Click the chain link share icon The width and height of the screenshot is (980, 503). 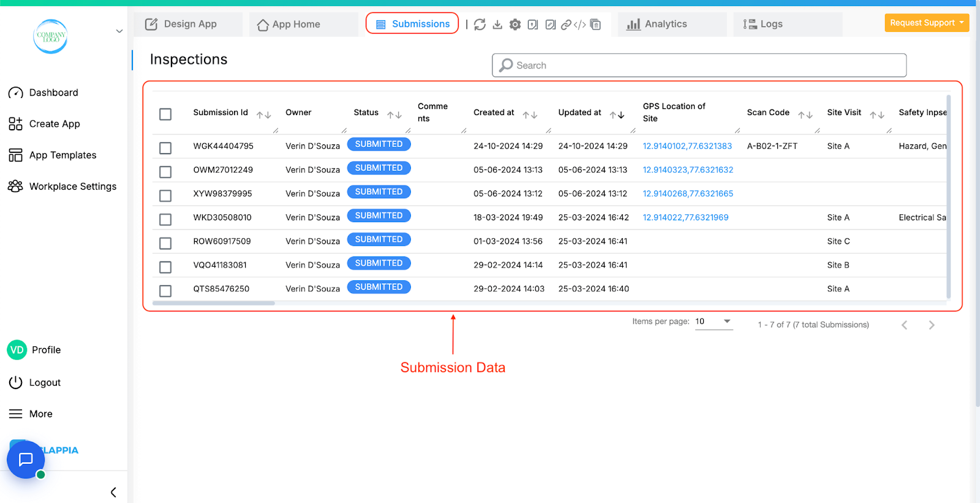(566, 24)
